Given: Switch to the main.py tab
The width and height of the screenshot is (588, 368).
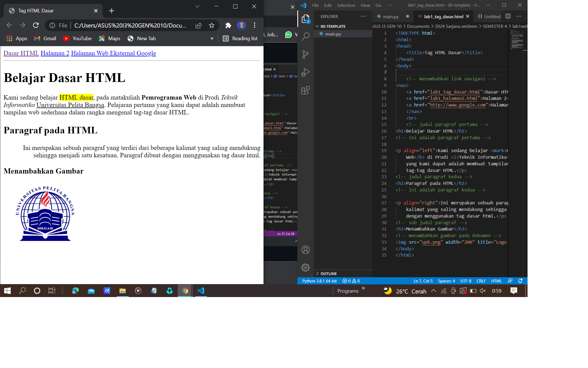Looking at the screenshot, I should coord(390,16).
